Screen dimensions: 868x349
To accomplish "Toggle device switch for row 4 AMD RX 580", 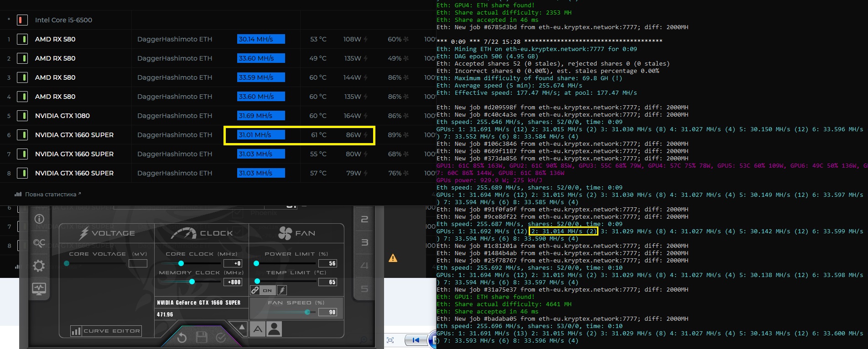I will click(x=22, y=97).
